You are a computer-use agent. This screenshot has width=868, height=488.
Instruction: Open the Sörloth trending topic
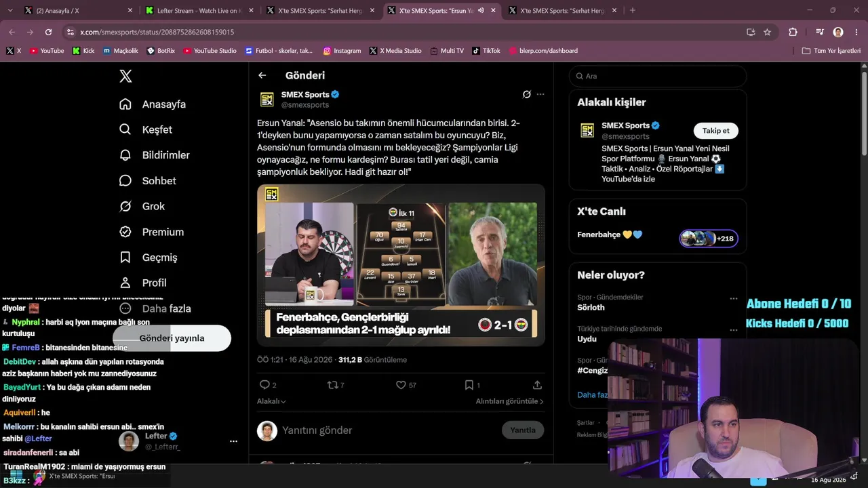(591, 307)
